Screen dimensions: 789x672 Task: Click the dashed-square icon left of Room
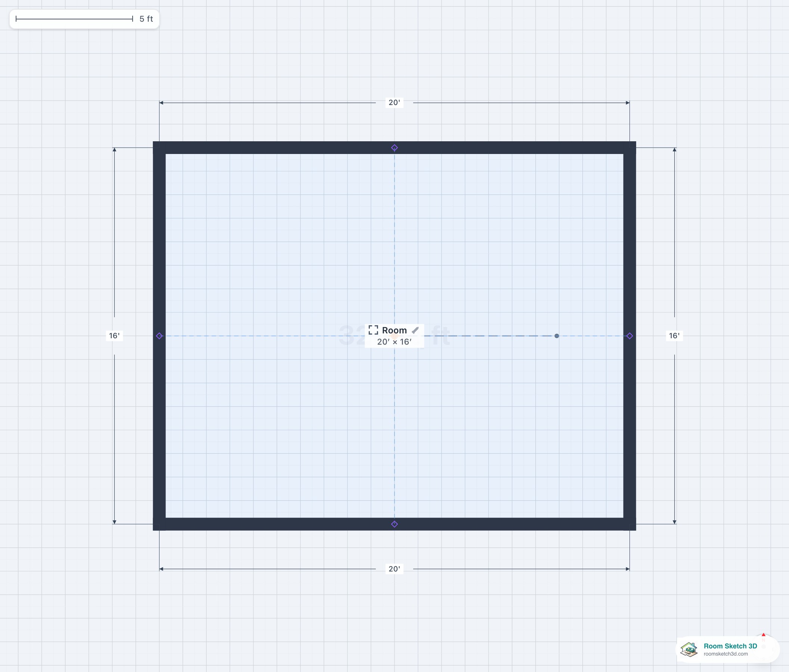pyautogui.click(x=373, y=330)
